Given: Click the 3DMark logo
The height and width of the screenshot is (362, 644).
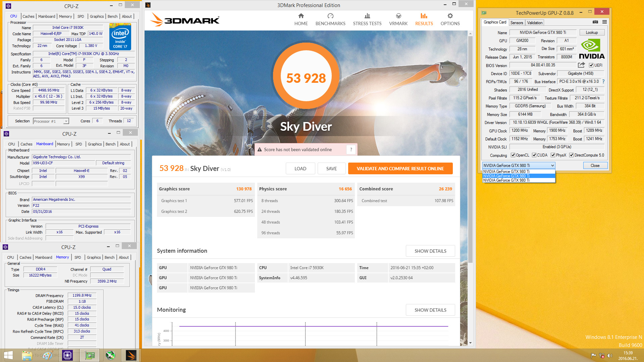Looking at the screenshot, I should click(185, 19).
